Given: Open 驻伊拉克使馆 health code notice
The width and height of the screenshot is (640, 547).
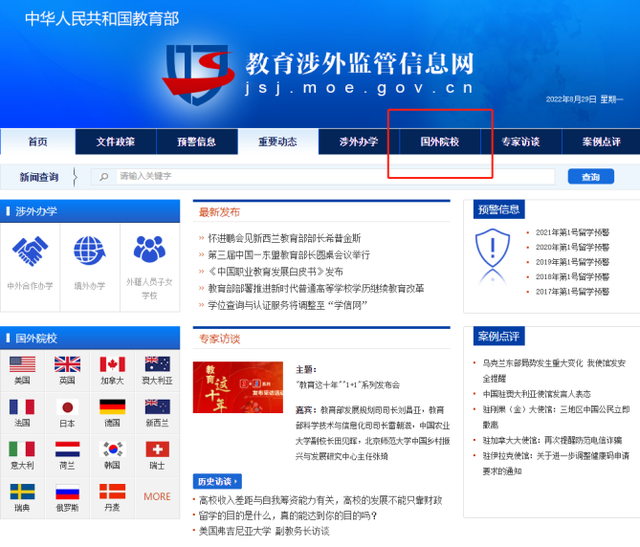Looking at the screenshot, I should [x=556, y=463].
